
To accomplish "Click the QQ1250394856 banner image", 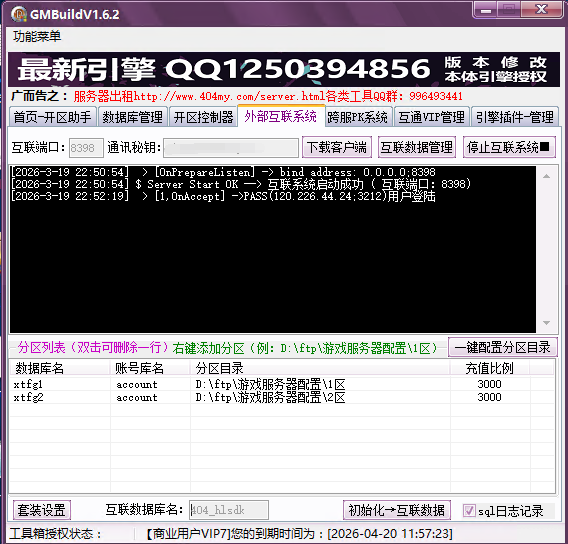I will click(x=284, y=69).
